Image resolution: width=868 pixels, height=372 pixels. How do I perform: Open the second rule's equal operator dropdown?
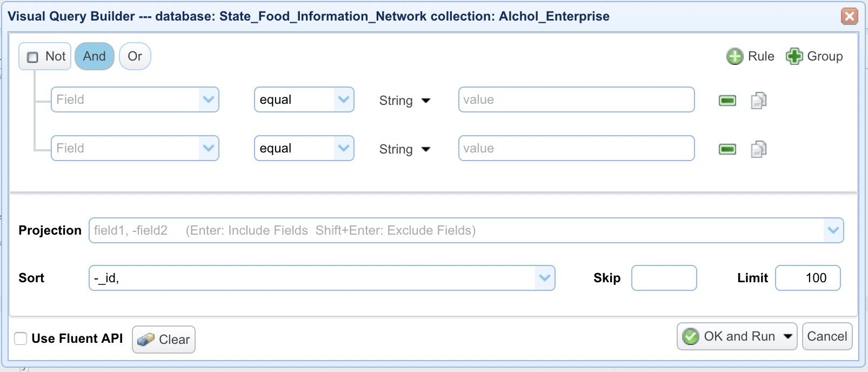(343, 148)
